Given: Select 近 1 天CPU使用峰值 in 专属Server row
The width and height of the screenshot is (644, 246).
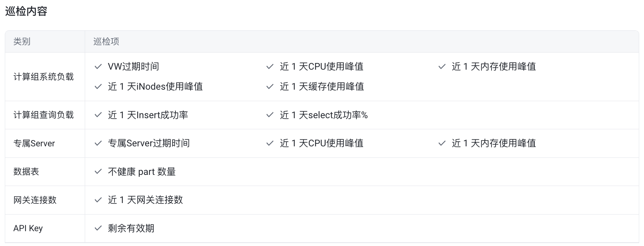Looking at the screenshot, I should click(322, 143).
